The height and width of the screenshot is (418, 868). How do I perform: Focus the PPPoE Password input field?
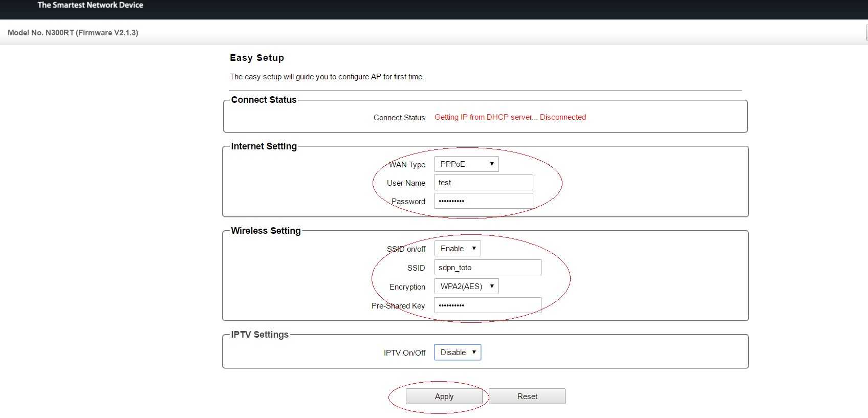tap(484, 201)
